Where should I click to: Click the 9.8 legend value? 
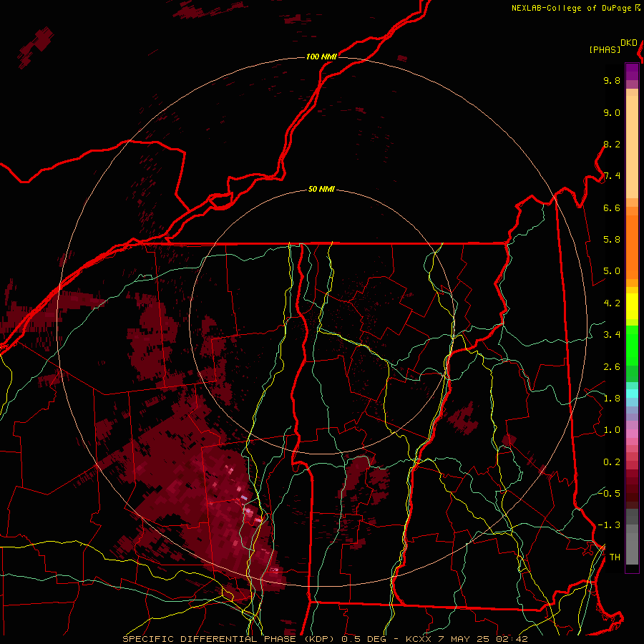point(612,80)
